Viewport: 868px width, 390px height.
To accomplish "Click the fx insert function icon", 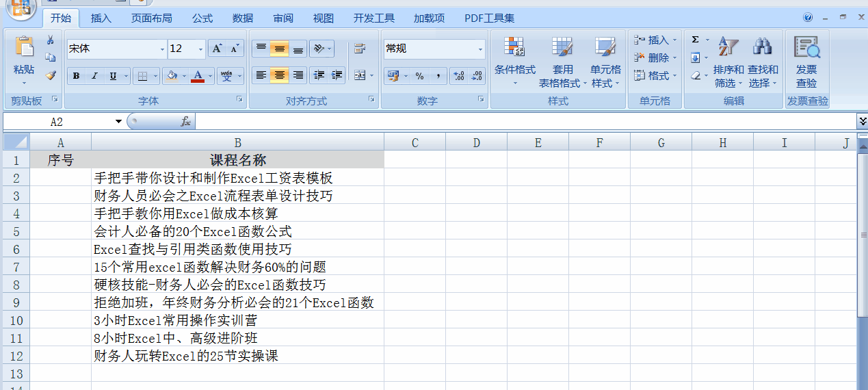I will click(x=185, y=121).
